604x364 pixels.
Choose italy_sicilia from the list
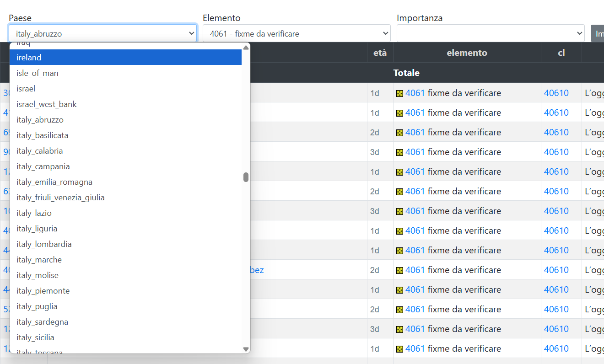click(125, 337)
